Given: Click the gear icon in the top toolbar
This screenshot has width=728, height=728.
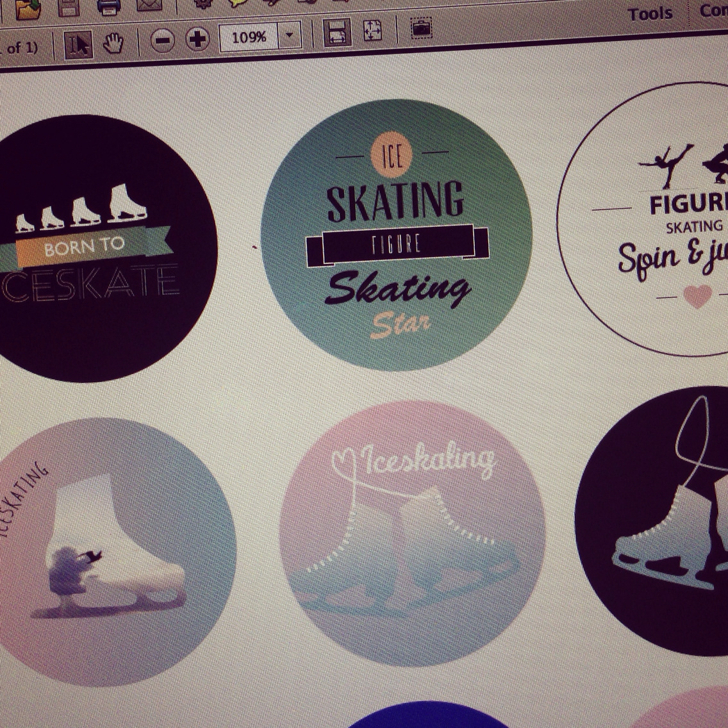Looking at the screenshot, I should pos(203,3).
